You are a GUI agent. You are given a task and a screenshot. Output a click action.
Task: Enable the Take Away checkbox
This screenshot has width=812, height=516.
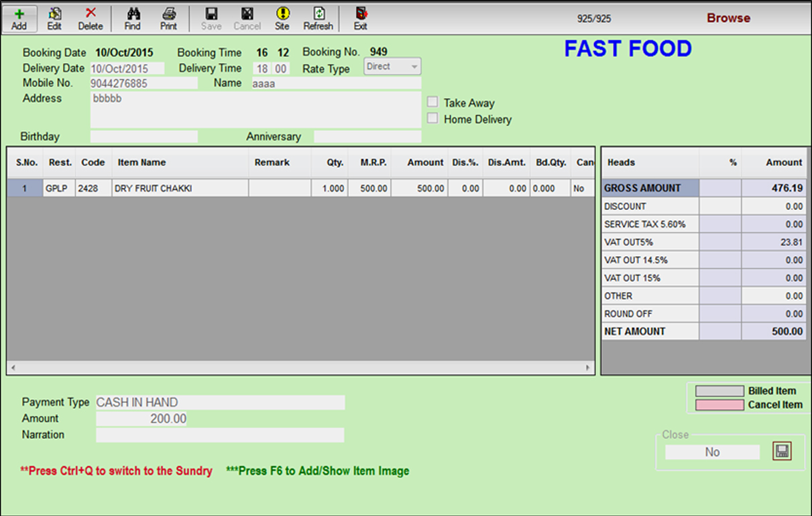(433, 102)
